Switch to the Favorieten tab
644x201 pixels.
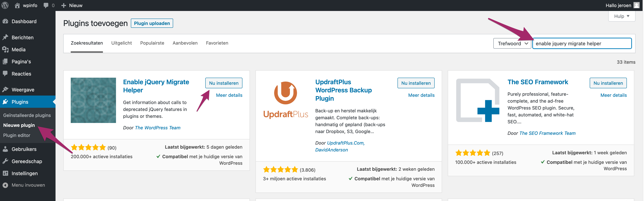click(x=217, y=43)
